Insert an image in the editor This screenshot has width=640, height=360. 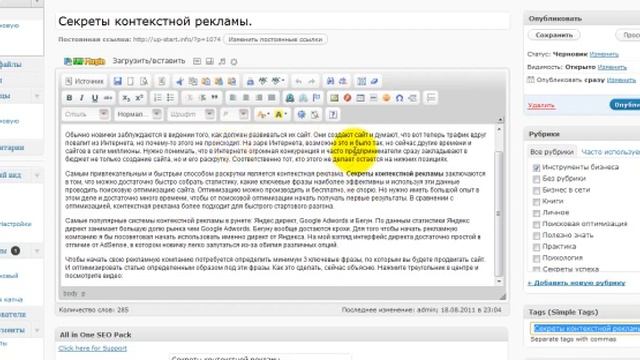(334, 98)
